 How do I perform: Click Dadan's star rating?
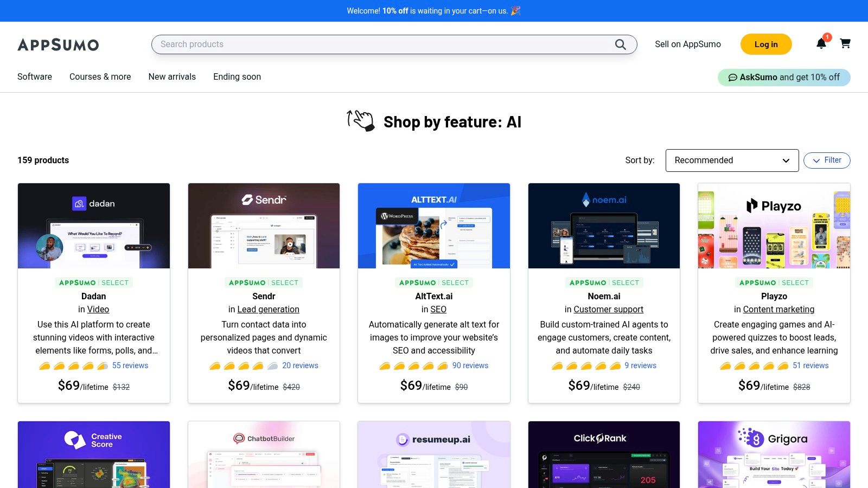pyautogui.click(x=73, y=366)
